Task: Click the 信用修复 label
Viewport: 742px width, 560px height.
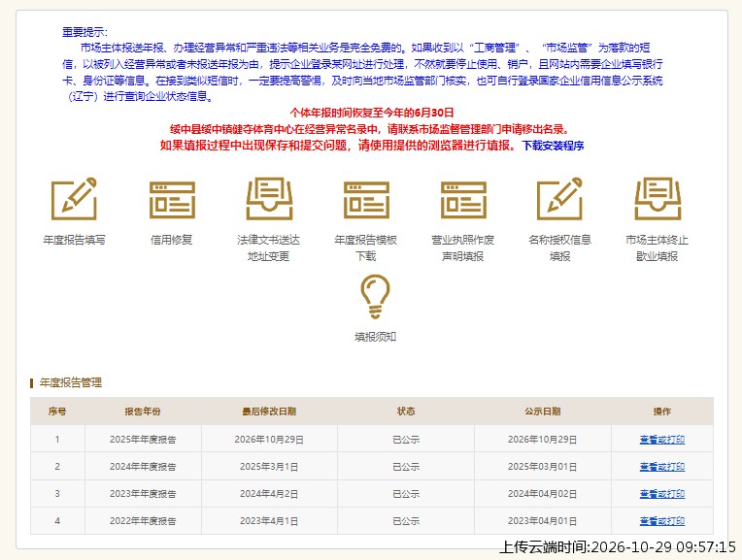Action: coord(171,240)
